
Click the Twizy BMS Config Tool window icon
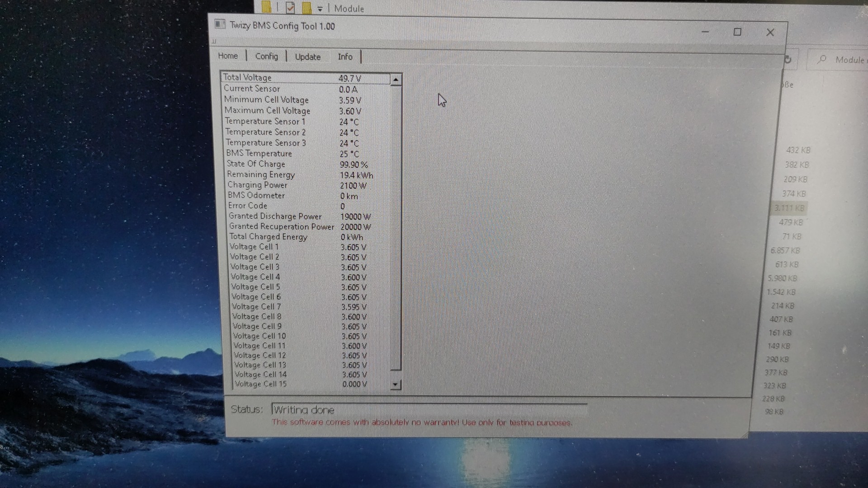(220, 24)
